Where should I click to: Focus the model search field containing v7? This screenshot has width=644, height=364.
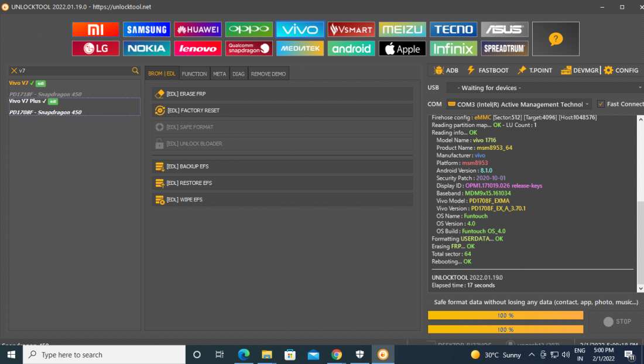tap(74, 71)
